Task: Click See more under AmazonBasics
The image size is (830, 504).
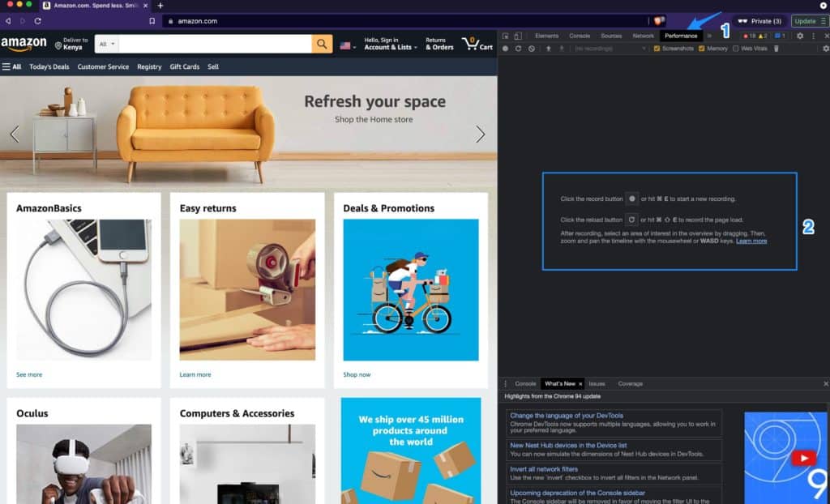Action: coord(29,375)
